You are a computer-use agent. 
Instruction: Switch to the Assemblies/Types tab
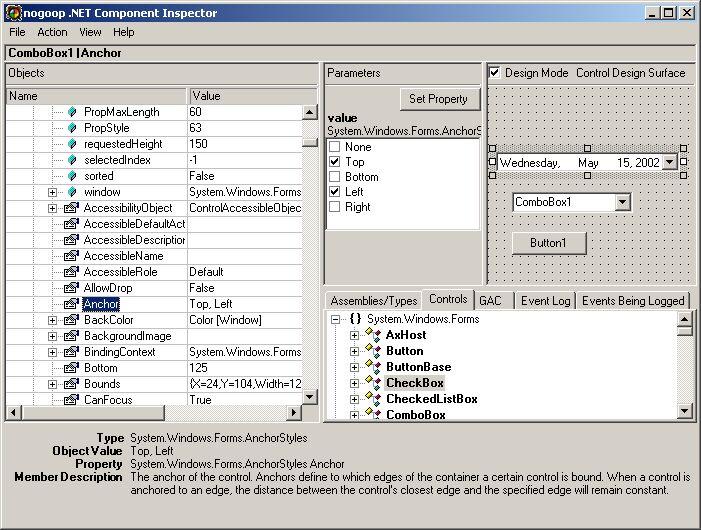374,301
